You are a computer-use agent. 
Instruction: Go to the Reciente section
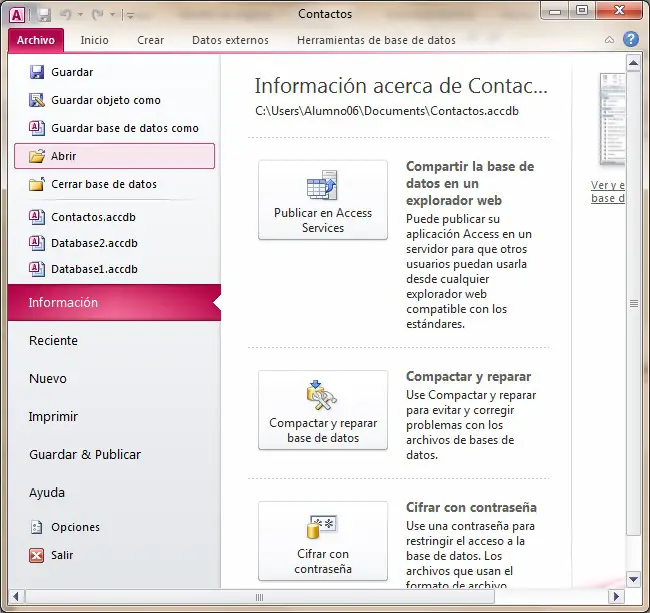pyautogui.click(x=53, y=341)
